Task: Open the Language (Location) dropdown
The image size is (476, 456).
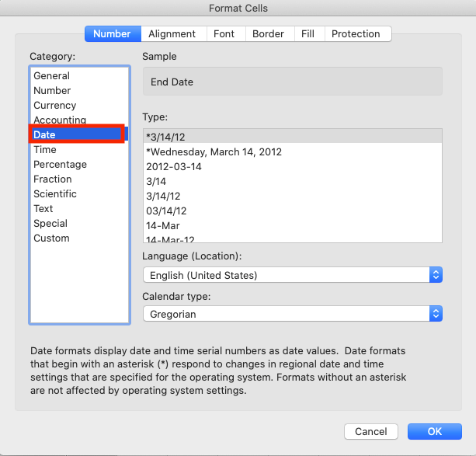Action: click(292, 275)
